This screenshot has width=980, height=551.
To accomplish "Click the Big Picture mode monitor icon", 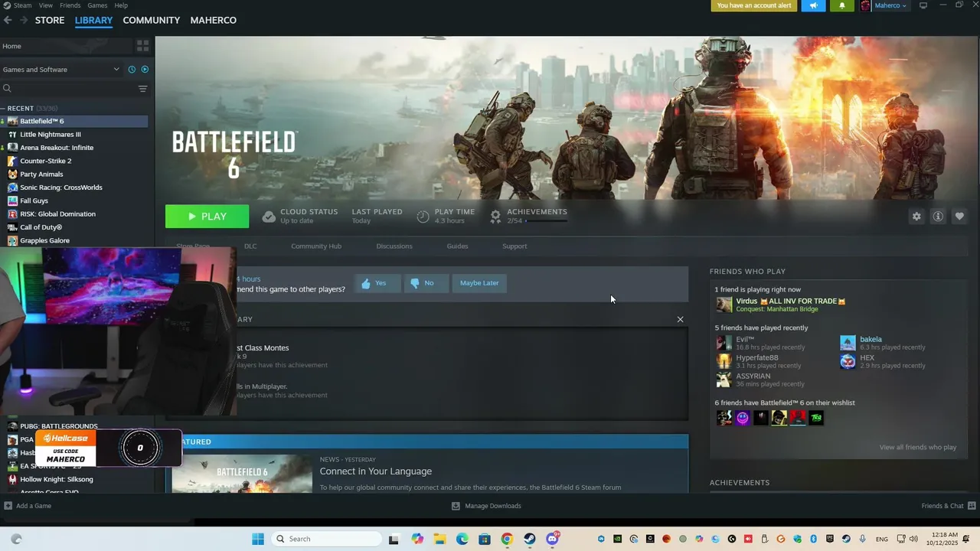I will click(923, 5).
